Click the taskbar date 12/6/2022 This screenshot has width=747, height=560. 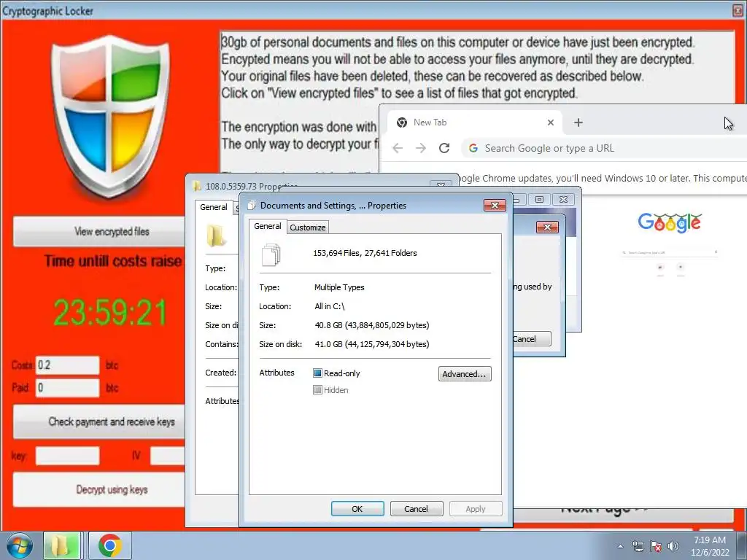point(711,553)
